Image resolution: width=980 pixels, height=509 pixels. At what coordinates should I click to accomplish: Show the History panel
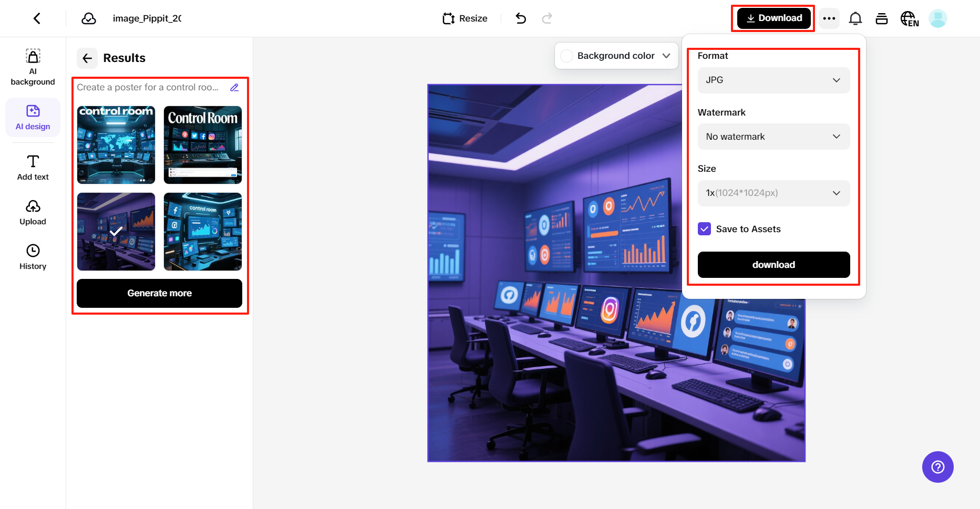tap(33, 257)
